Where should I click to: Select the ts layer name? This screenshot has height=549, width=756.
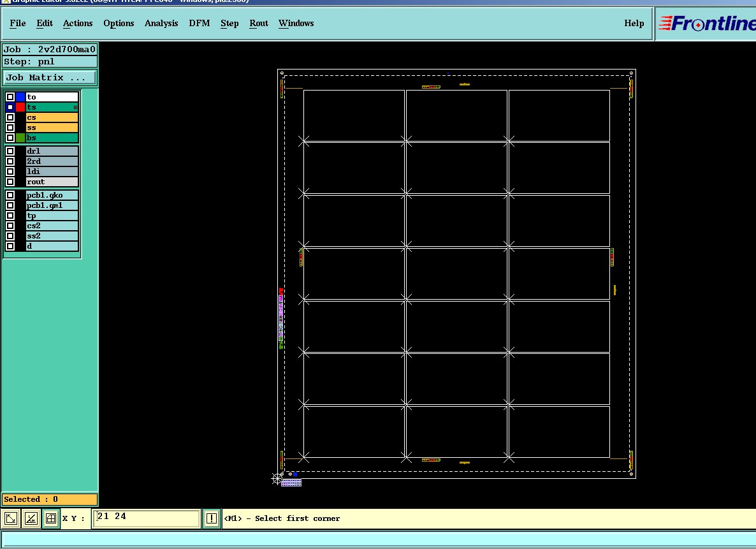pos(52,107)
